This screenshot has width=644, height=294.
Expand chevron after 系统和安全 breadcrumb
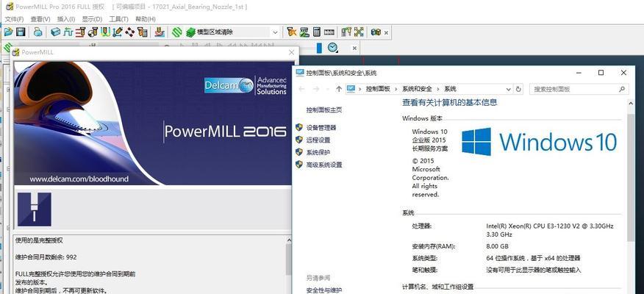tap(438, 89)
